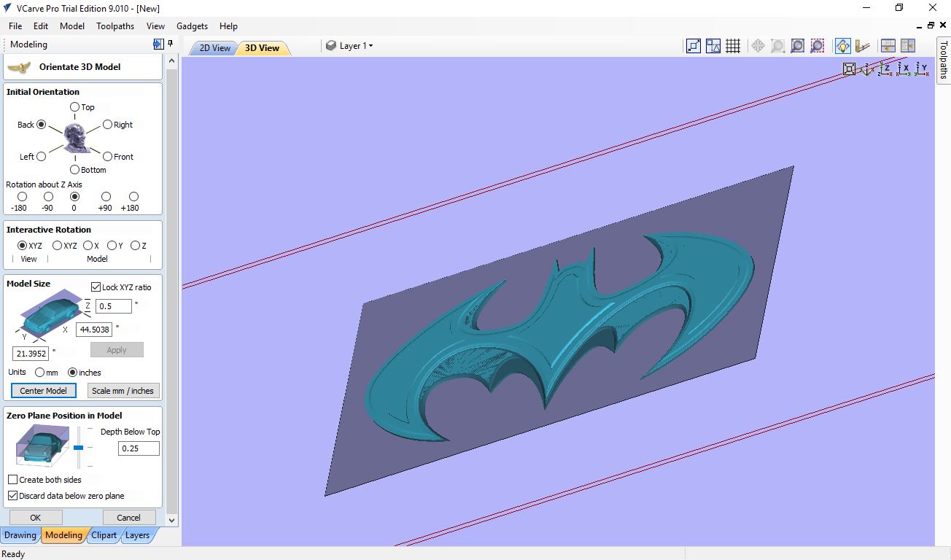Click the zero plane position slider
Viewport: 951px width, 560px height.
coord(79,447)
